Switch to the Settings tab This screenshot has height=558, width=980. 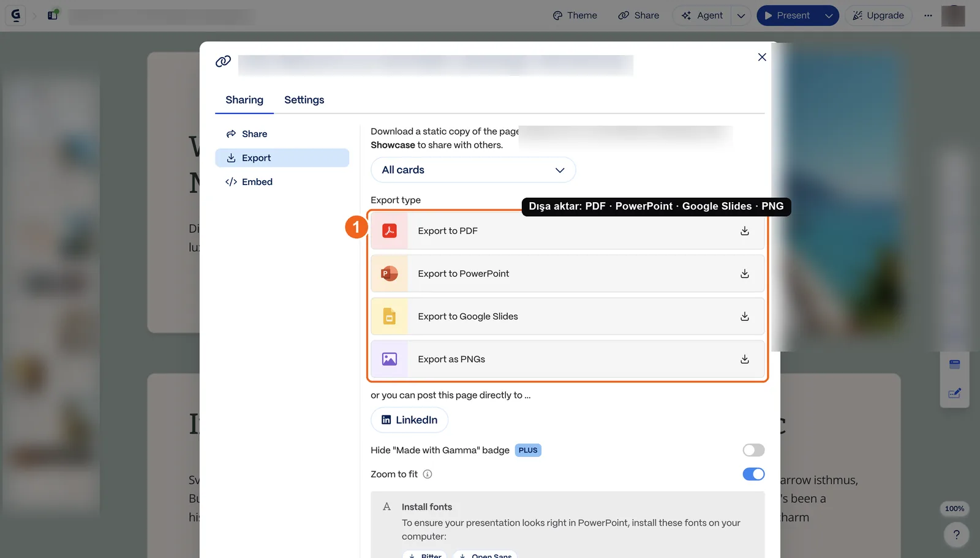(x=304, y=100)
